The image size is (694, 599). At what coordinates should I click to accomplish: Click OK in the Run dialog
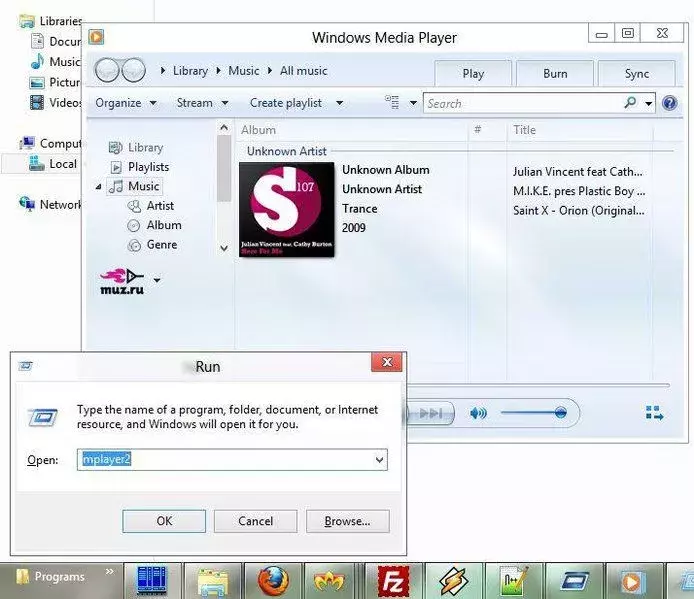tap(164, 521)
